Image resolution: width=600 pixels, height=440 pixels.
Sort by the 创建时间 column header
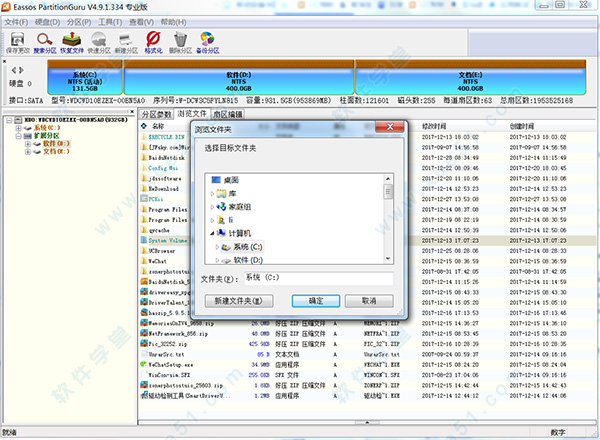pos(522,126)
